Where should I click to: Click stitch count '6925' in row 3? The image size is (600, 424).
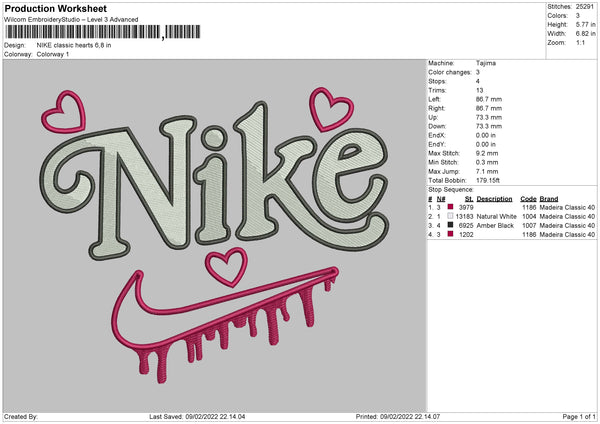click(466, 225)
